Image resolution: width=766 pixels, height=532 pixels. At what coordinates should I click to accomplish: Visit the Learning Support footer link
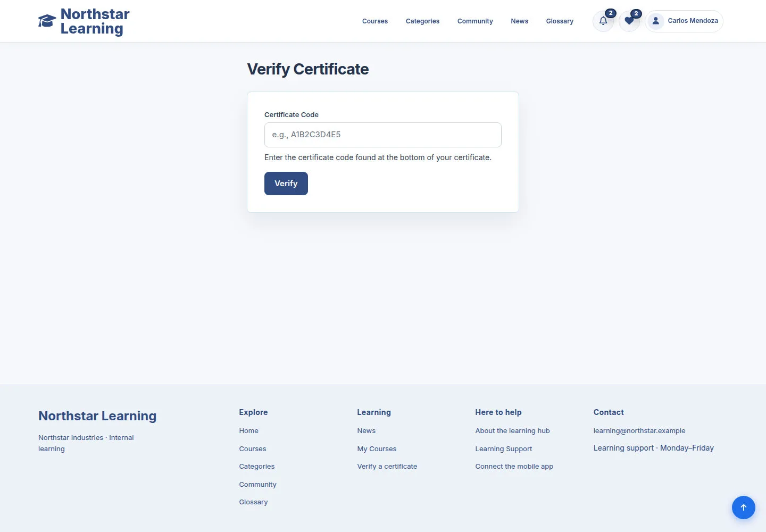504,449
